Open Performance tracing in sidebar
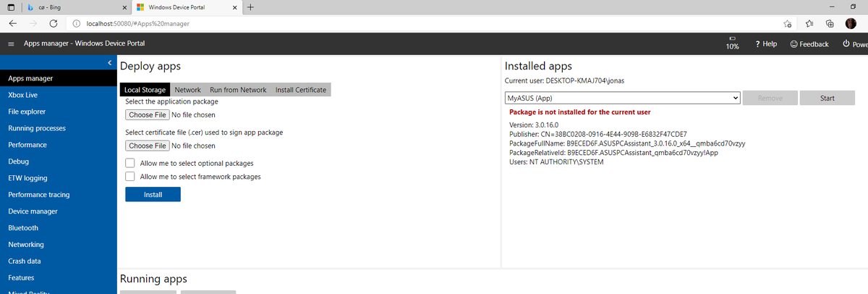This screenshot has height=294, width=868. click(x=59, y=195)
